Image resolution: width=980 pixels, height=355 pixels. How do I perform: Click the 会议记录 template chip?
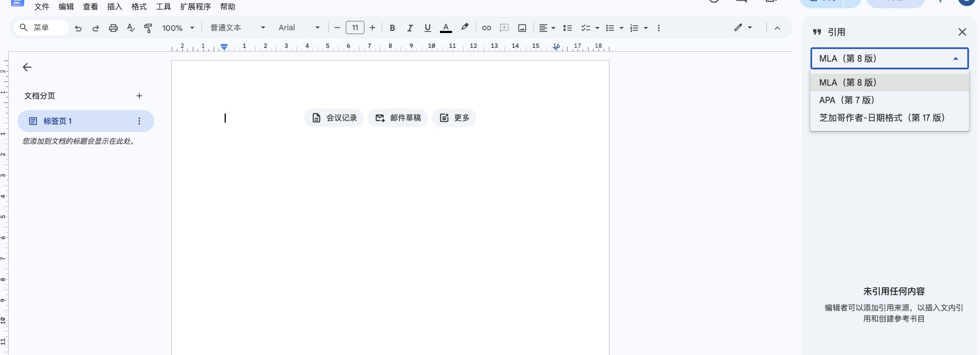click(334, 118)
